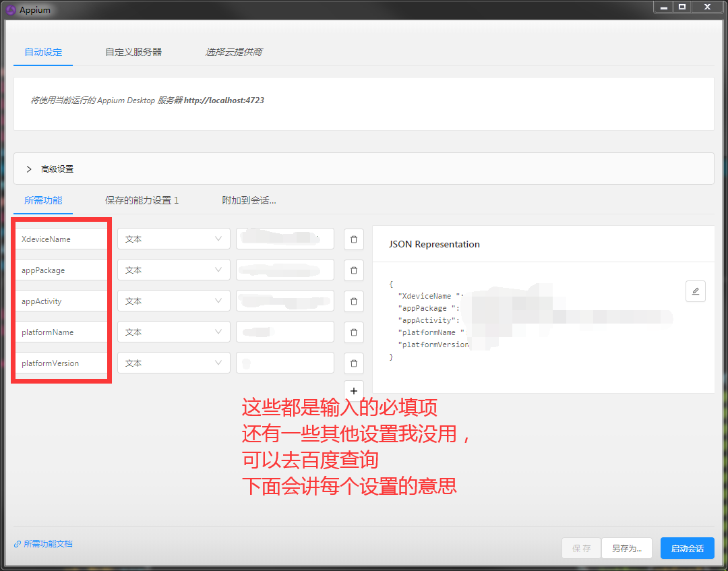Delete the appPackage capability row
This screenshot has height=571, width=728.
pyautogui.click(x=353, y=270)
